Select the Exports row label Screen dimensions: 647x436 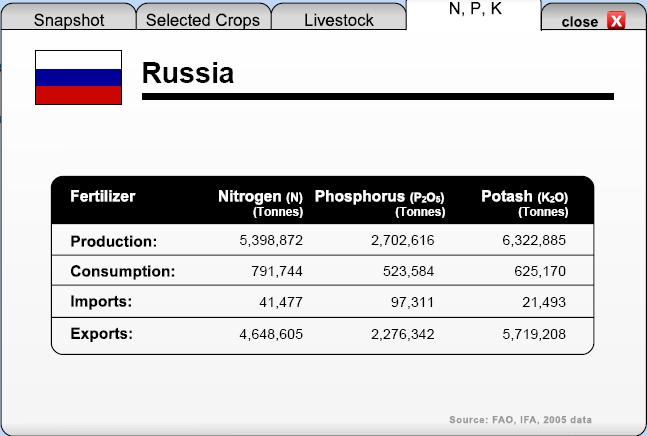[102, 334]
